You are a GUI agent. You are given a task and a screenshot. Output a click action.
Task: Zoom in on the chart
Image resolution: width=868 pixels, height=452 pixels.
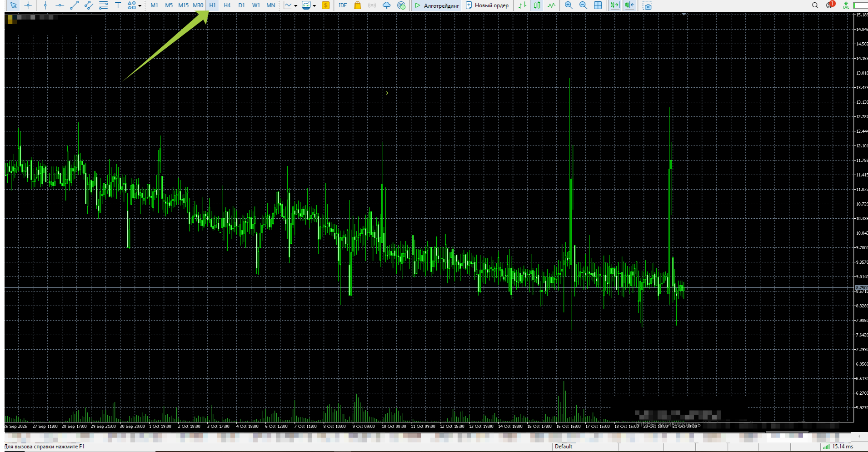pyautogui.click(x=569, y=5)
